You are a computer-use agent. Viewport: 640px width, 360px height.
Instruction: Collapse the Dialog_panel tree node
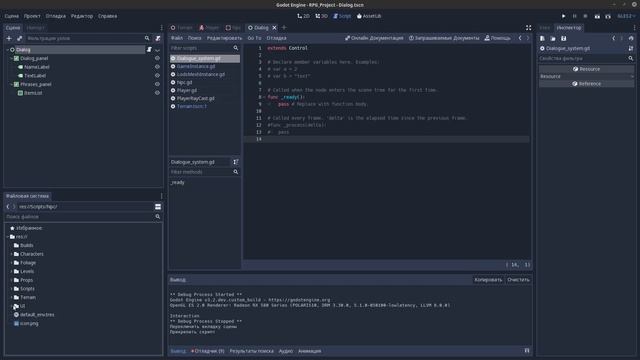[11, 58]
